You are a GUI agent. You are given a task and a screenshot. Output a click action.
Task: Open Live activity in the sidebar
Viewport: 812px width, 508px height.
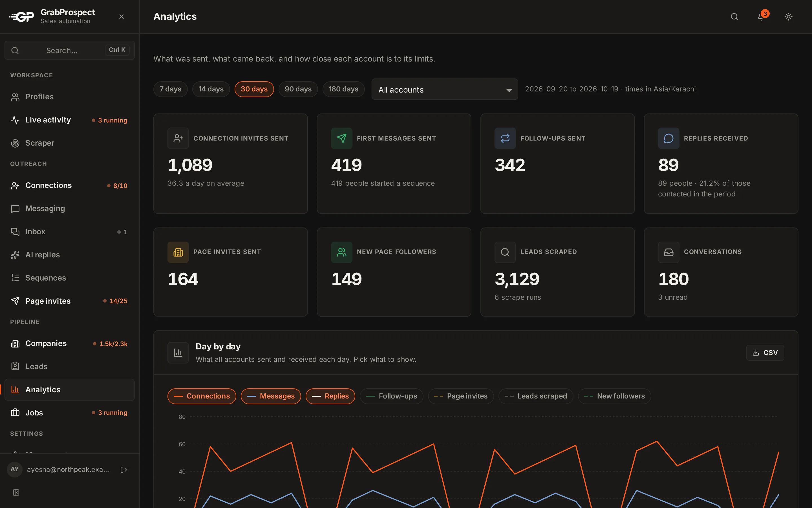tap(69, 120)
